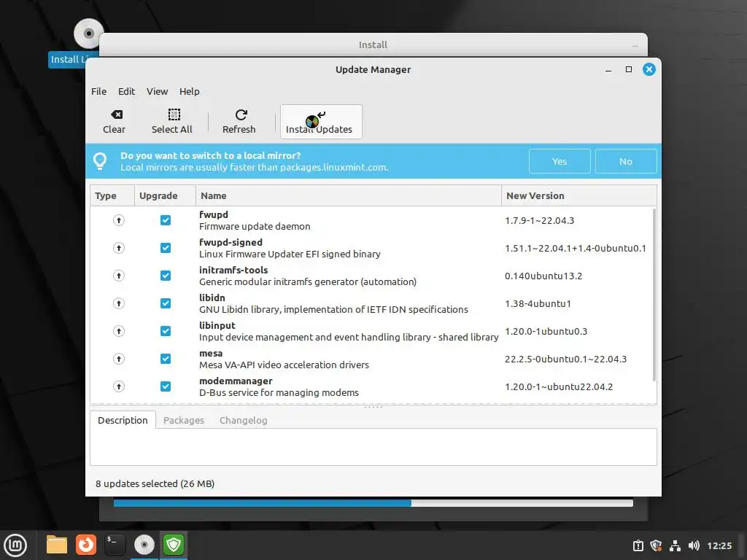Open the Edit menu
Image resolution: width=747 pixels, height=560 pixels.
(126, 91)
